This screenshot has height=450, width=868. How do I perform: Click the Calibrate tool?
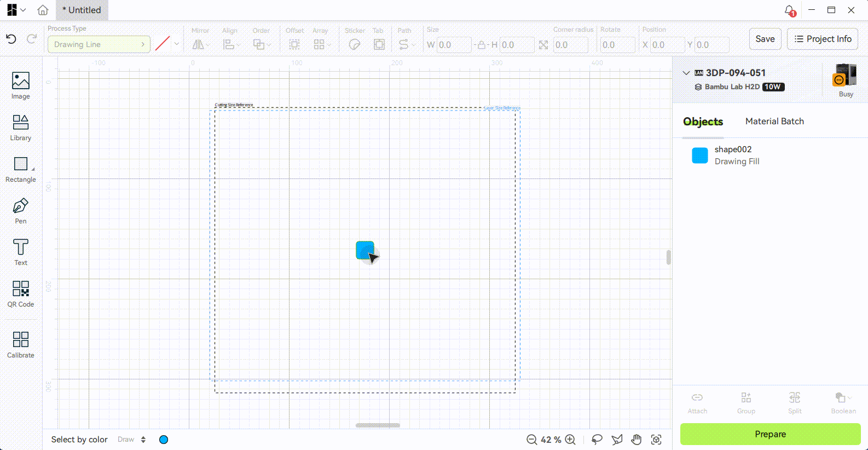21,345
